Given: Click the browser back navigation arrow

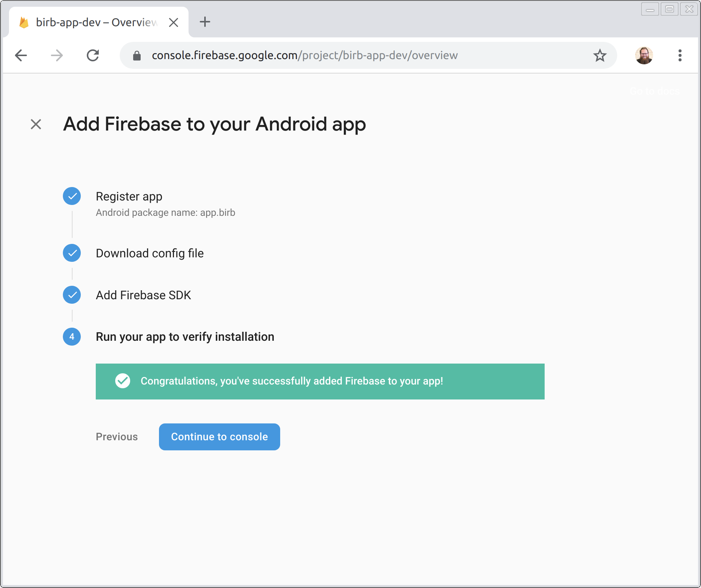Looking at the screenshot, I should [x=21, y=55].
